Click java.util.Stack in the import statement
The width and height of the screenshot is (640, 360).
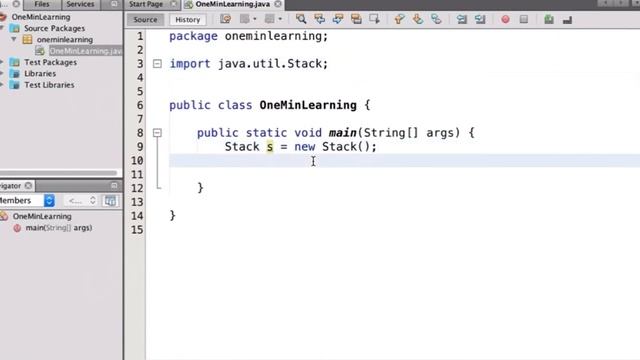tap(270, 64)
